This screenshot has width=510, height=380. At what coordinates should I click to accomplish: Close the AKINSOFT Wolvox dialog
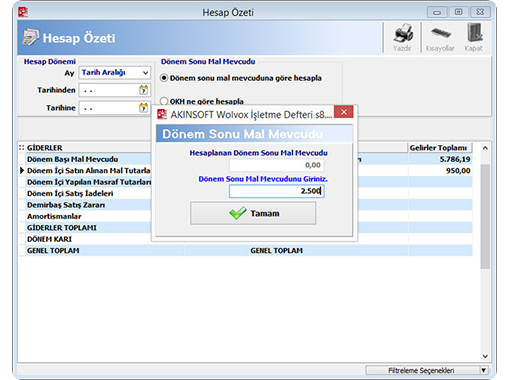344,112
